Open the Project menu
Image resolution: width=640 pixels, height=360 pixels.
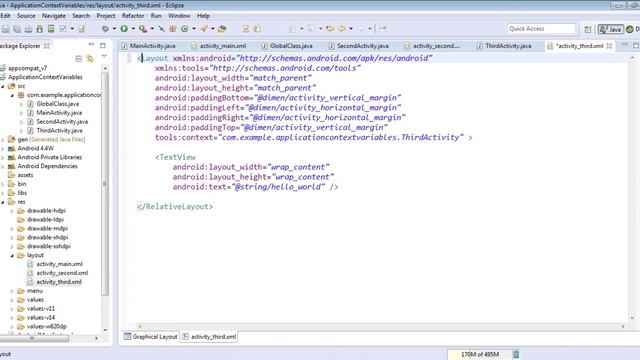click(106, 16)
